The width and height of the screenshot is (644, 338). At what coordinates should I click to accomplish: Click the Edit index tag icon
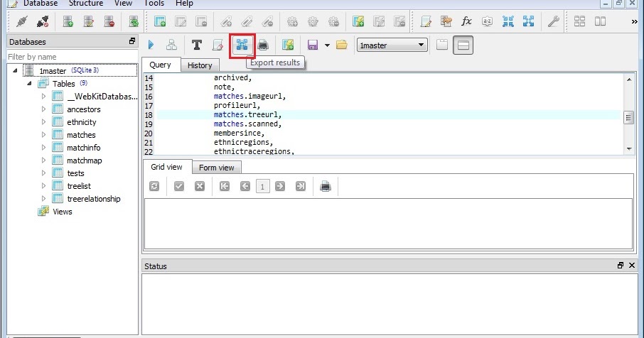(x=247, y=21)
